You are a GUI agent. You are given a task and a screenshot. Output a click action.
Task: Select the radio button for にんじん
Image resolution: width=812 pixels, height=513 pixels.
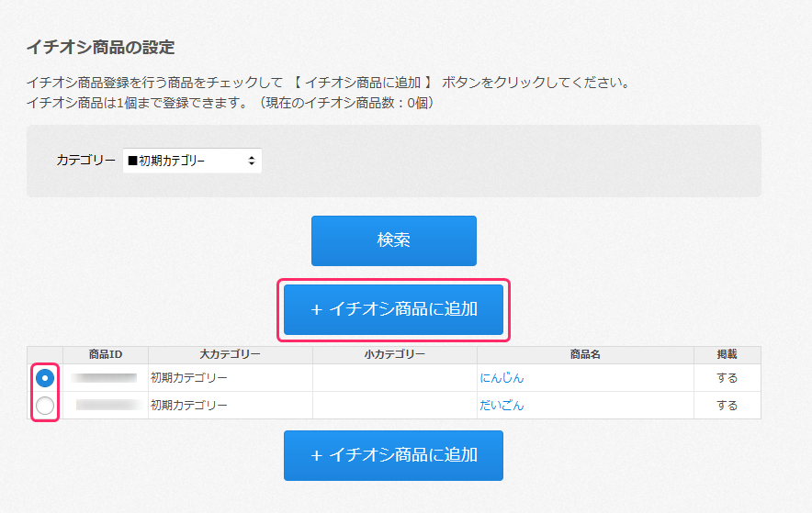tap(45, 378)
